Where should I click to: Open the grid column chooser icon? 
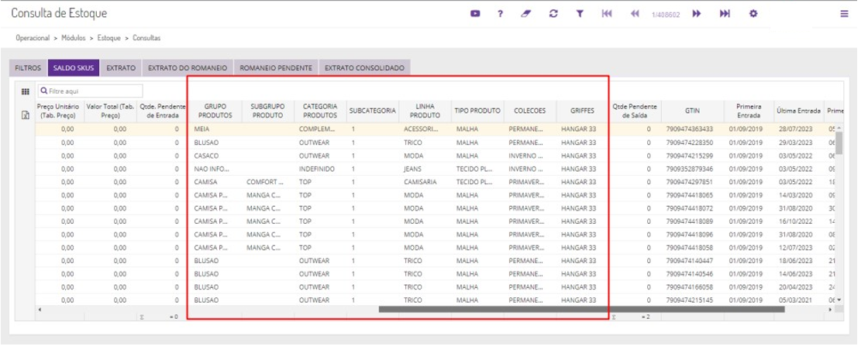point(25,91)
